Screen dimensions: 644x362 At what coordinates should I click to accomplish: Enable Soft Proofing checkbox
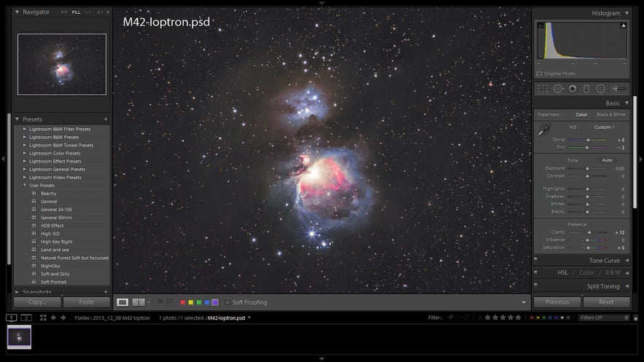(x=227, y=302)
